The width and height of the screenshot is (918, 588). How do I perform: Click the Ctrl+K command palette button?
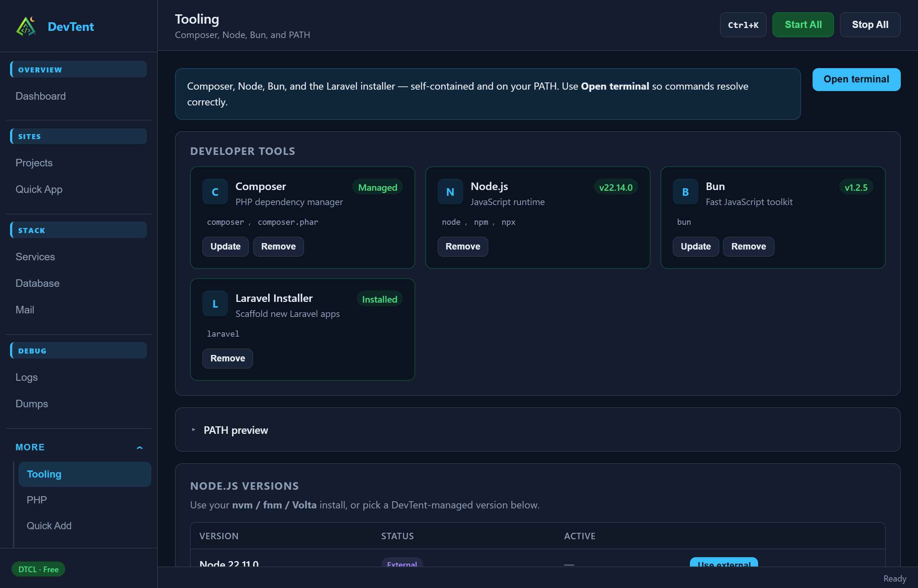[x=743, y=25]
